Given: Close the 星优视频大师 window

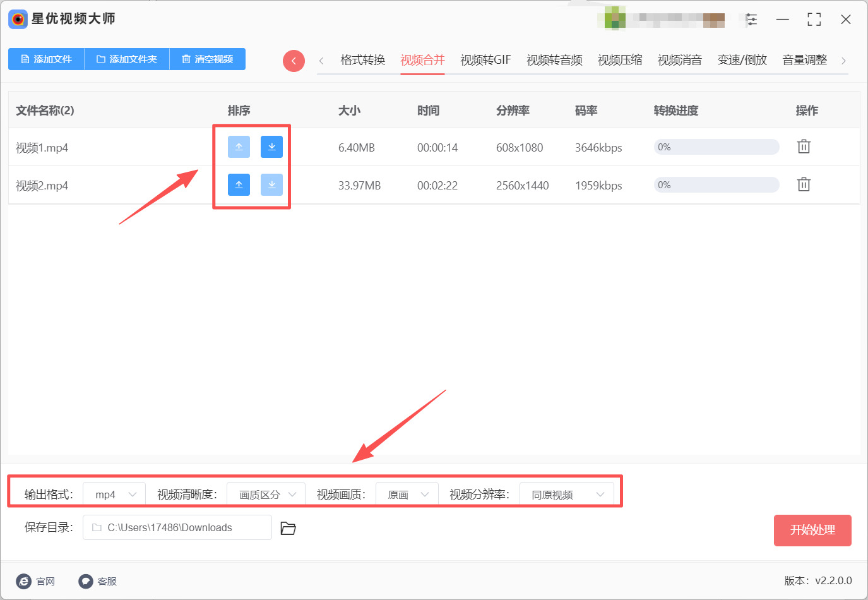Looking at the screenshot, I should 846,20.
